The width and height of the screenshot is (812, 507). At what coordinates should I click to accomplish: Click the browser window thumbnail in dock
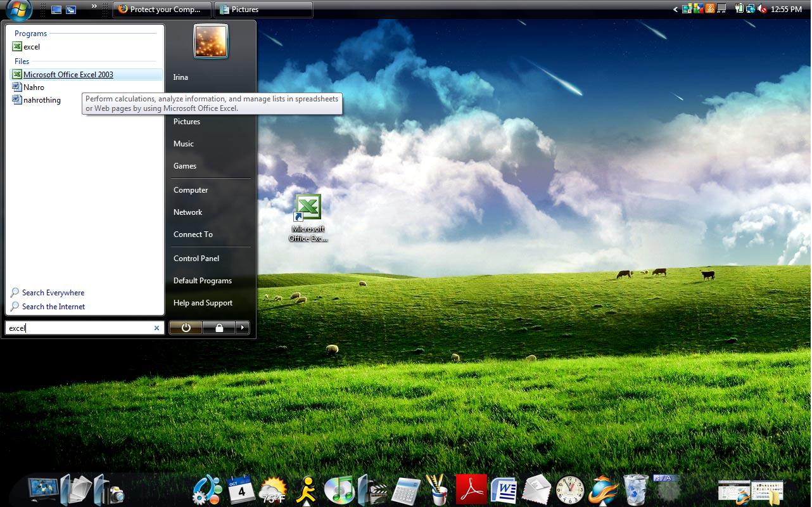[x=734, y=492]
